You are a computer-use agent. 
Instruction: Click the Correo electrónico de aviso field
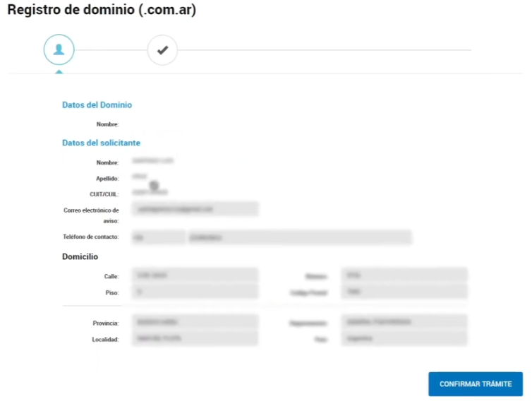[x=195, y=210]
